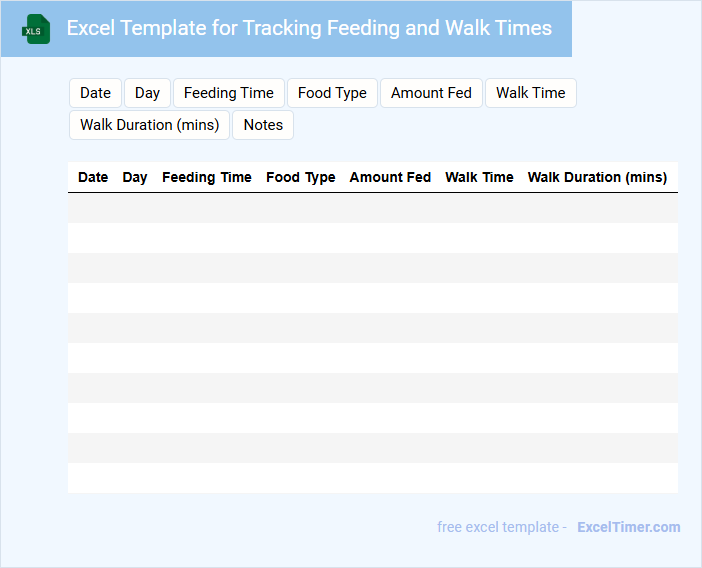This screenshot has height=568, width=702.
Task: Select the Walk Duration (mins) tag
Action: [x=150, y=125]
